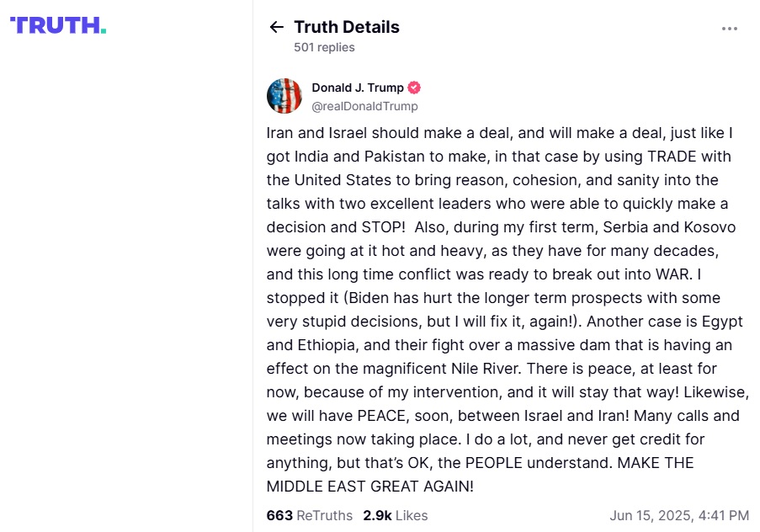Click the TRUTH logo in the corner

coord(57,25)
